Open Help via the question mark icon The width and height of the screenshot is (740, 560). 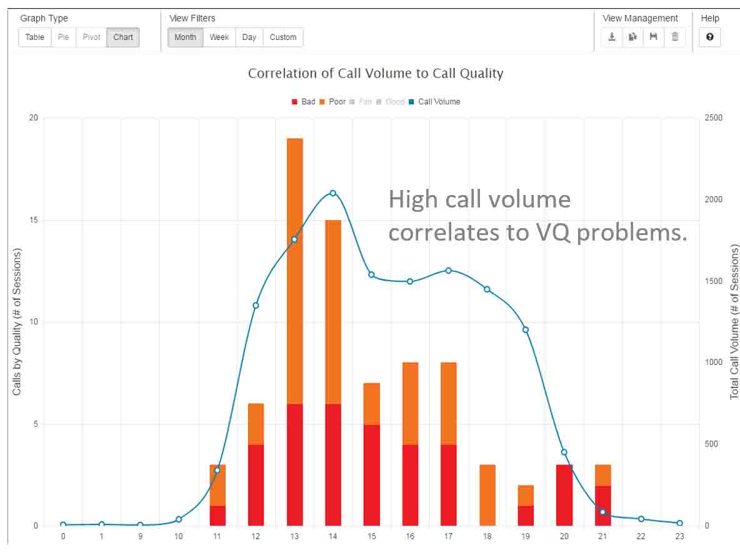coord(709,37)
